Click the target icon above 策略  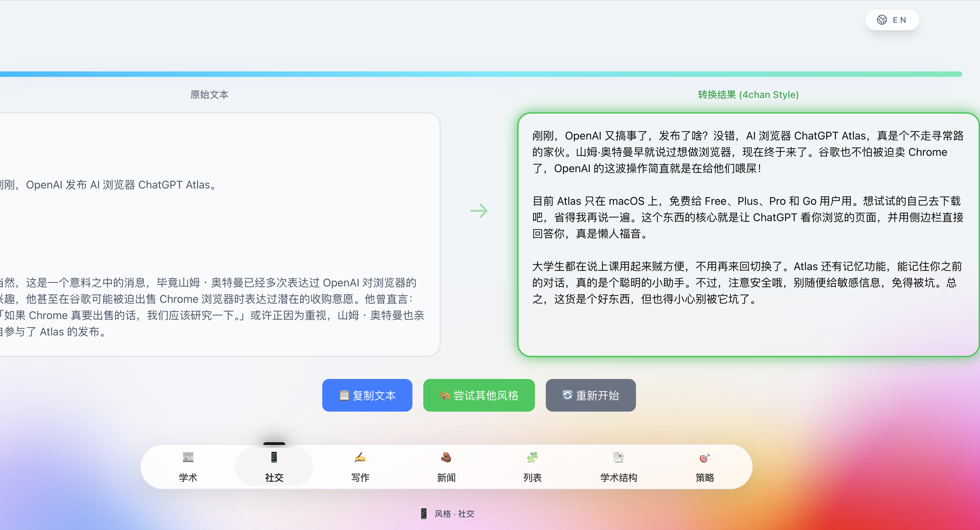705,458
